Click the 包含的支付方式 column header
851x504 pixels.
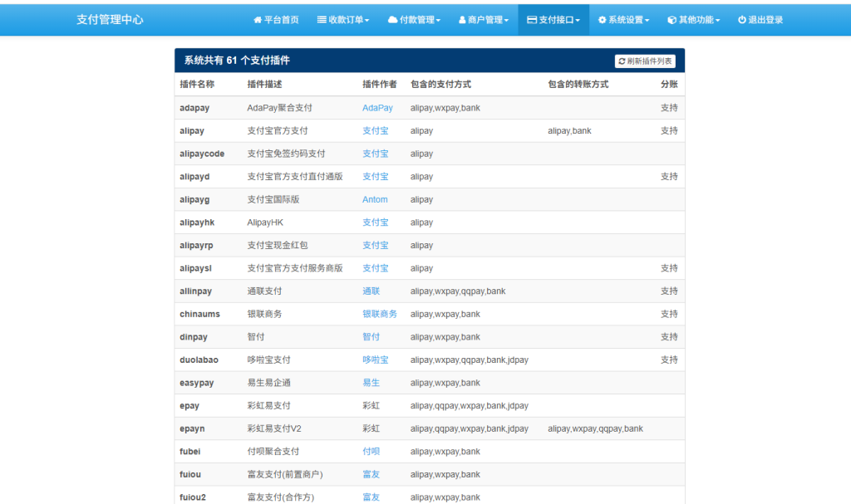click(x=440, y=84)
